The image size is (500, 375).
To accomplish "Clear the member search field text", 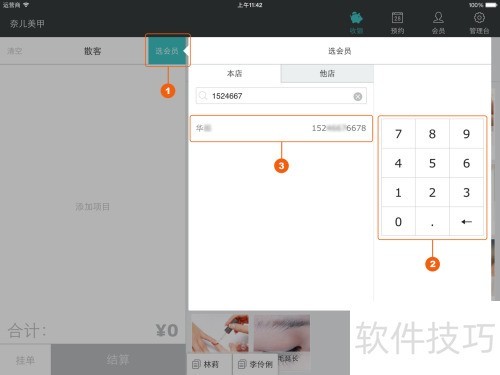I will pyautogui.click(x=358, y=97).
